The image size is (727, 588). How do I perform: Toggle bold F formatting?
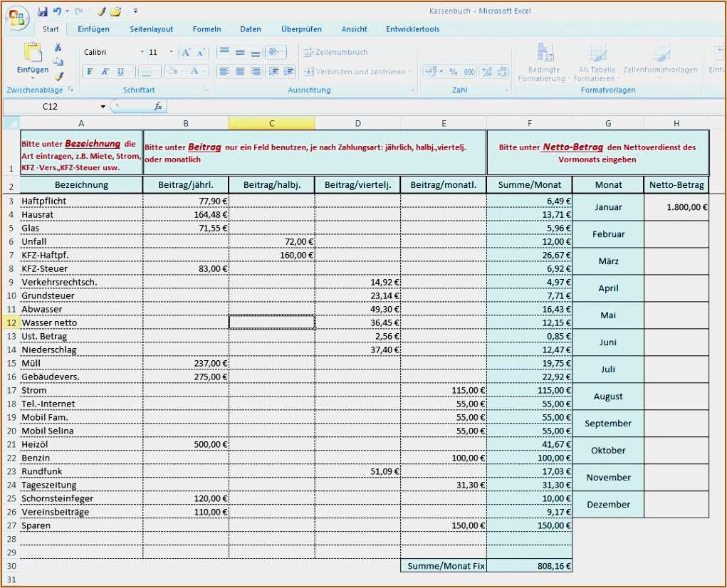[x=90, y=71]
